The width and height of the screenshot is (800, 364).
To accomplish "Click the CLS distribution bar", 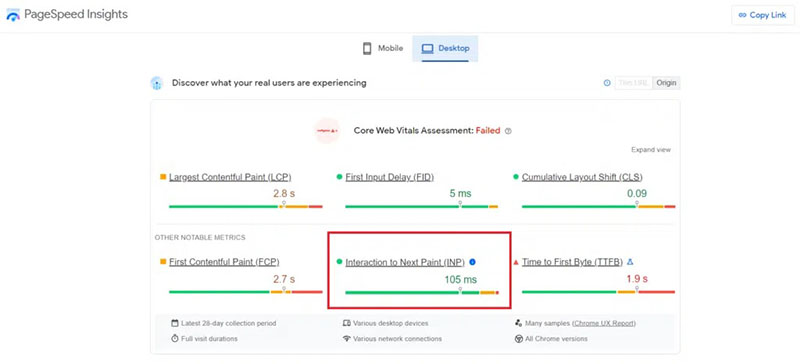I will click(x=598, y=206).
